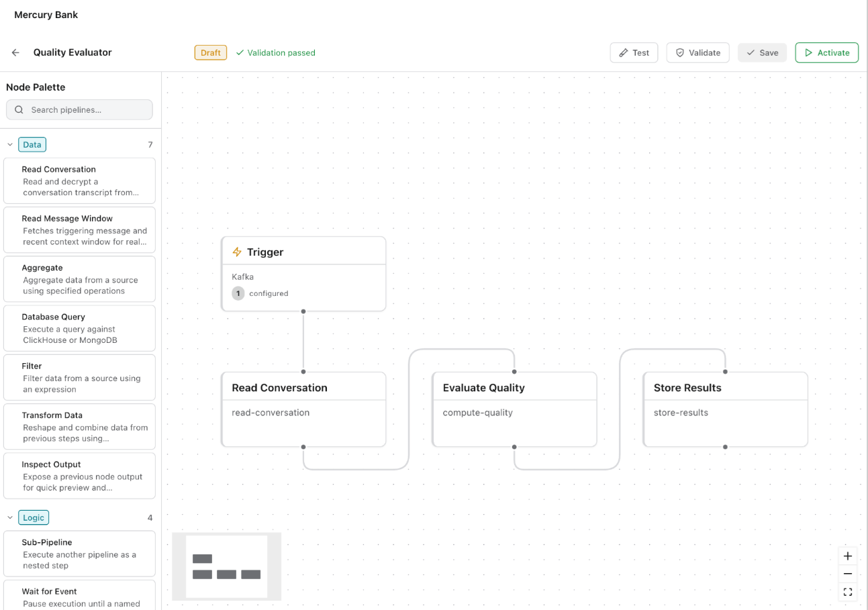The width and height of the screenshot is (868, 610).
Task: Select the Data category tag
Action: pyautogui.click(x=32, y=144)
